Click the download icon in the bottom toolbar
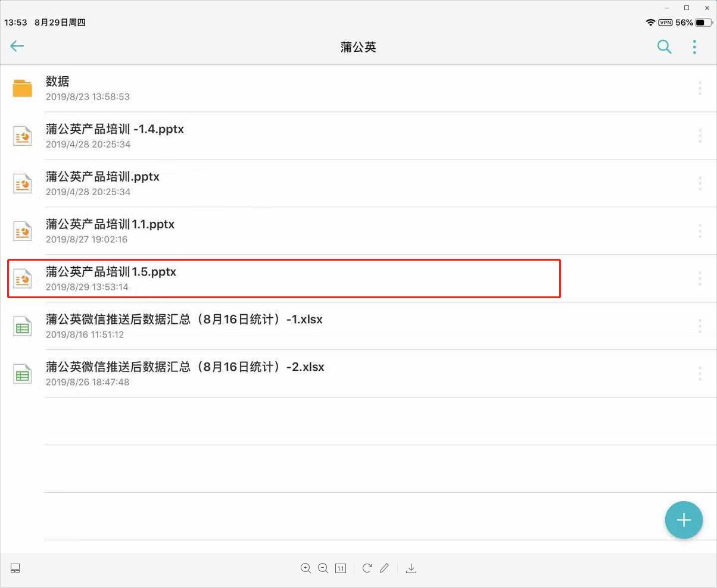The height and width of the screenshot is (588, 717). click(411, 568)
